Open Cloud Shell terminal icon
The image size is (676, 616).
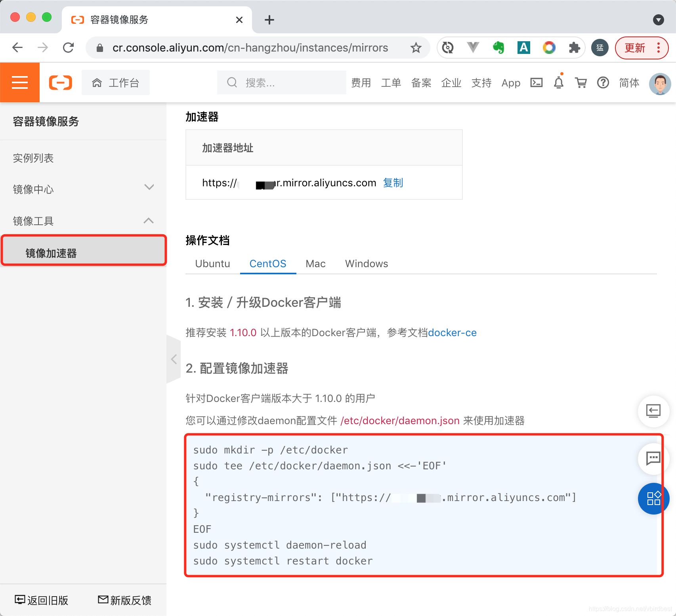(537, 82)
